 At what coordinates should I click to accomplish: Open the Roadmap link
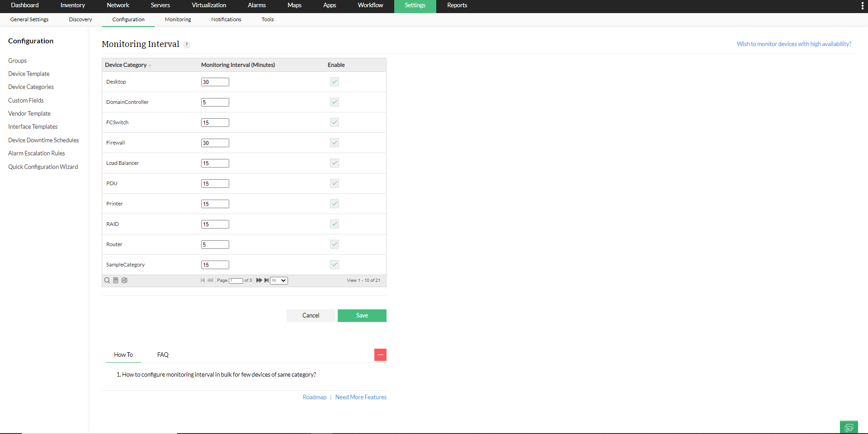(314, 397)
